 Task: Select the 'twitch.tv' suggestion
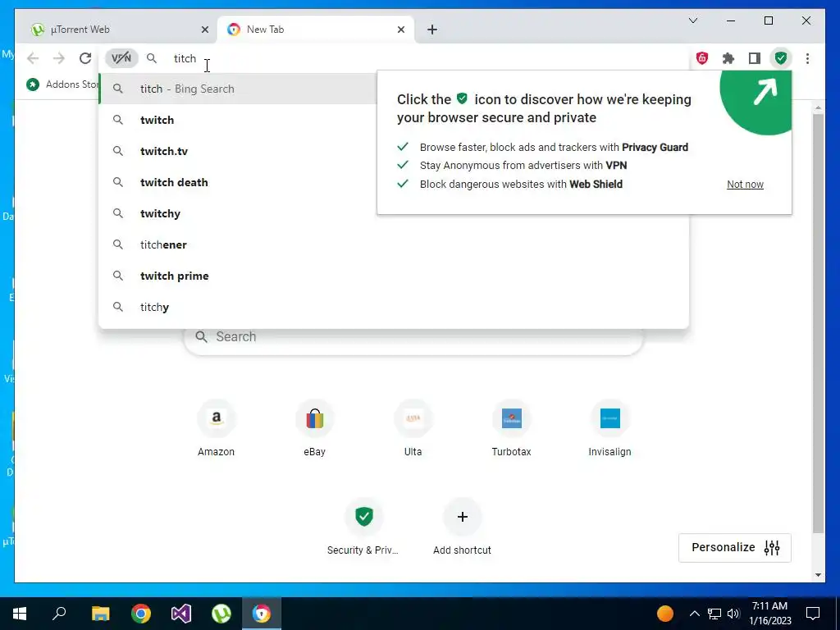[239, 151]
